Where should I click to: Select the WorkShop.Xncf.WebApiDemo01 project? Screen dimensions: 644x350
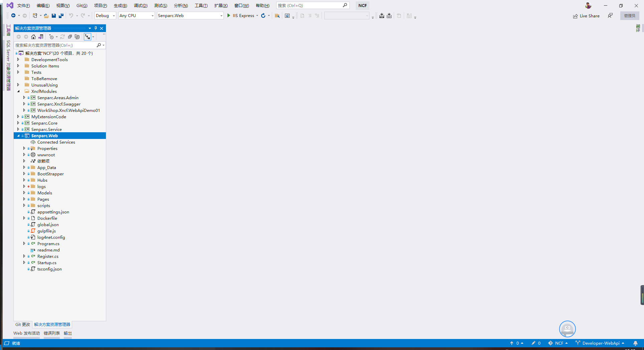pos(68,110)
